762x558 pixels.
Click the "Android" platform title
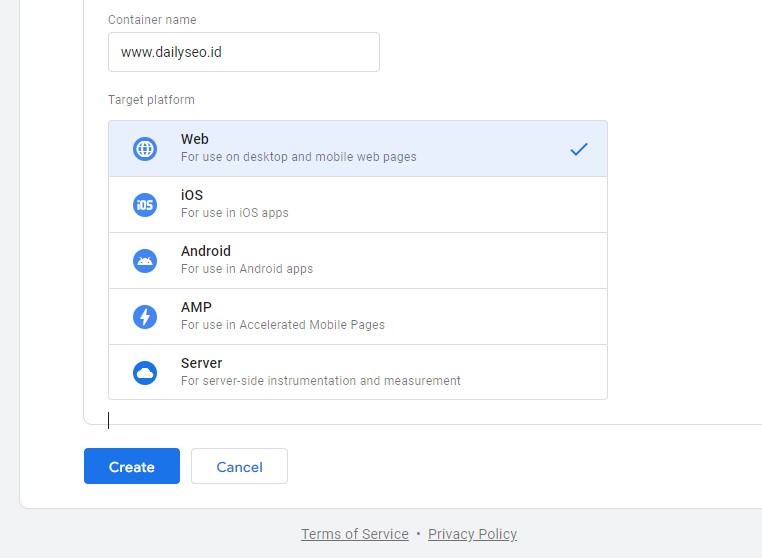(206, 251)
